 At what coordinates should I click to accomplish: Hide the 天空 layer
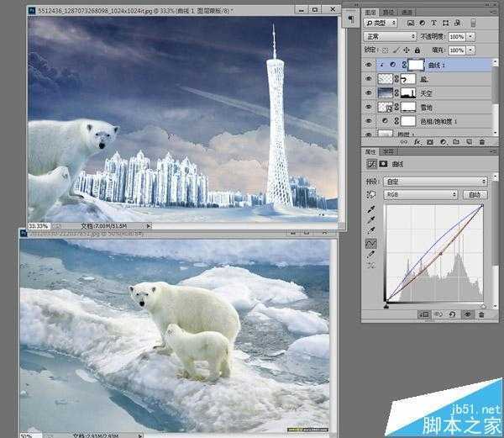pyautogui.click(x=369, y=93)
